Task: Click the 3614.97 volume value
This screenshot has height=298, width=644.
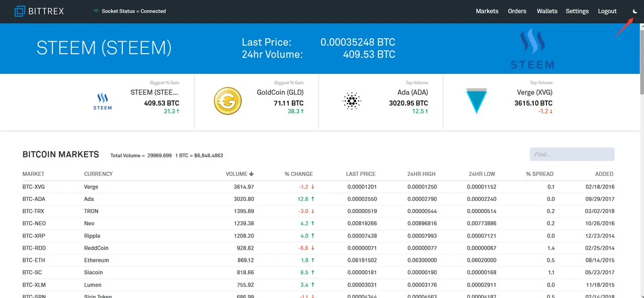Action: coord(244,187)
